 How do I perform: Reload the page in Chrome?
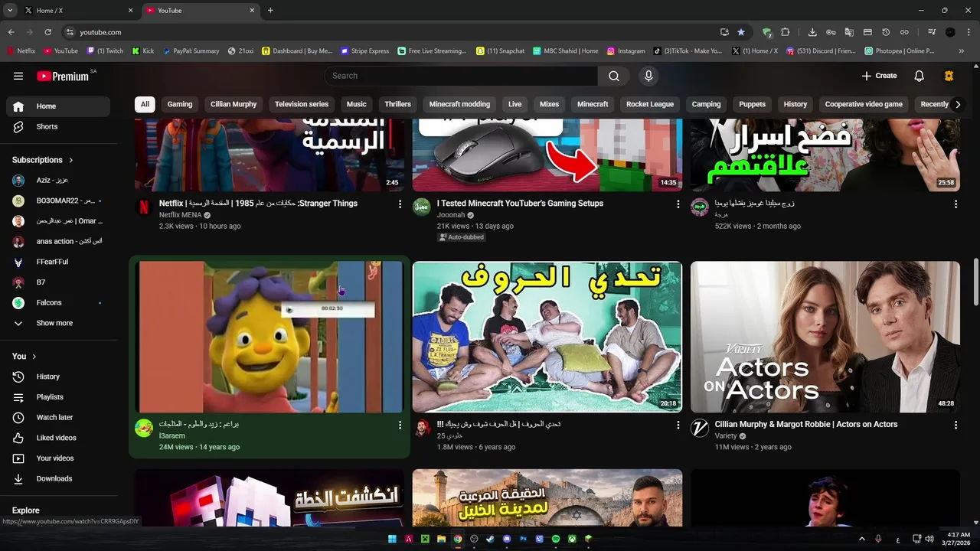pos(47,32)
